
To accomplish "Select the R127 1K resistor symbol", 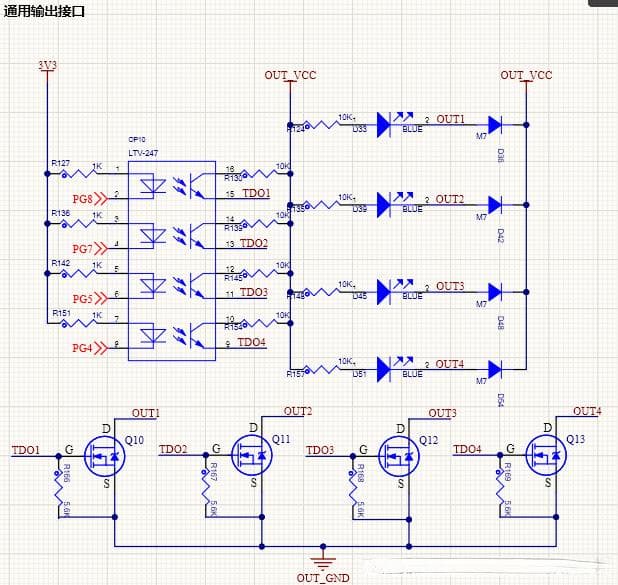I will click(x=79, y=173).
